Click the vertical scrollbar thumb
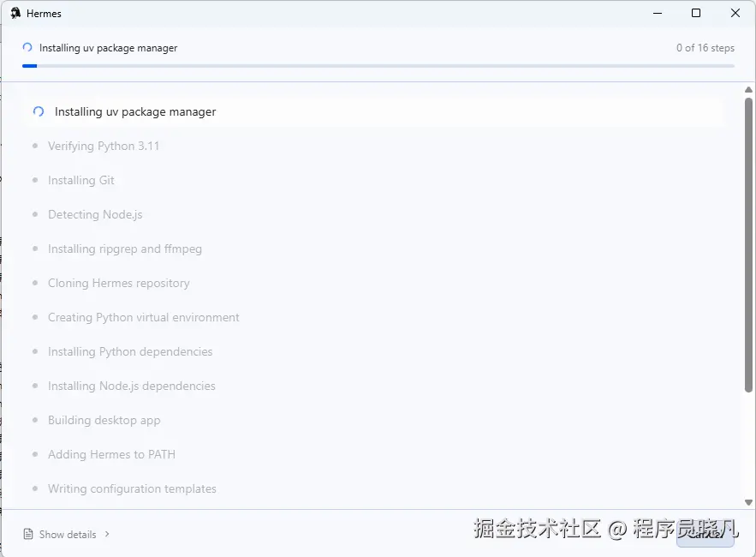The height and width of the screenshot is (557, 756). (x=748, y=245)
